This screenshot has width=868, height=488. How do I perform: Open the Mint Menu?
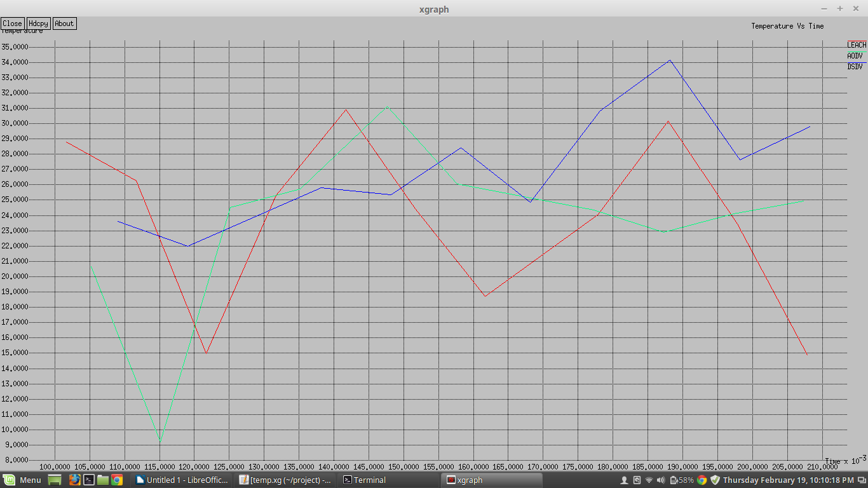(x=21, y=480)
